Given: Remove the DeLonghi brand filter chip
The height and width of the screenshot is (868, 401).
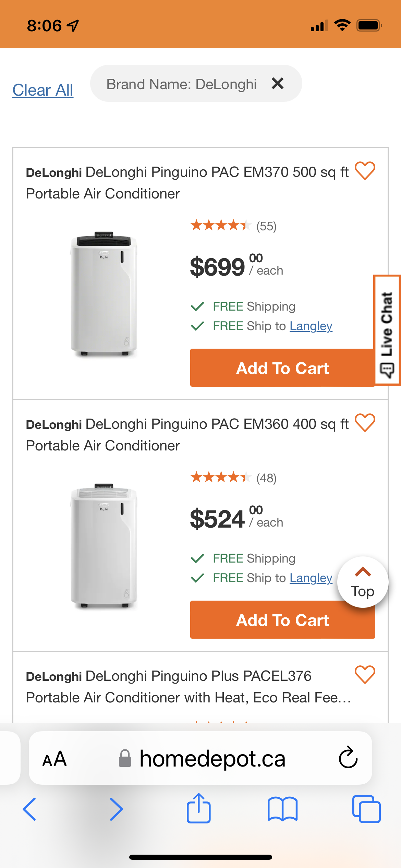Looking at the screenshot, I should point(277,84).
